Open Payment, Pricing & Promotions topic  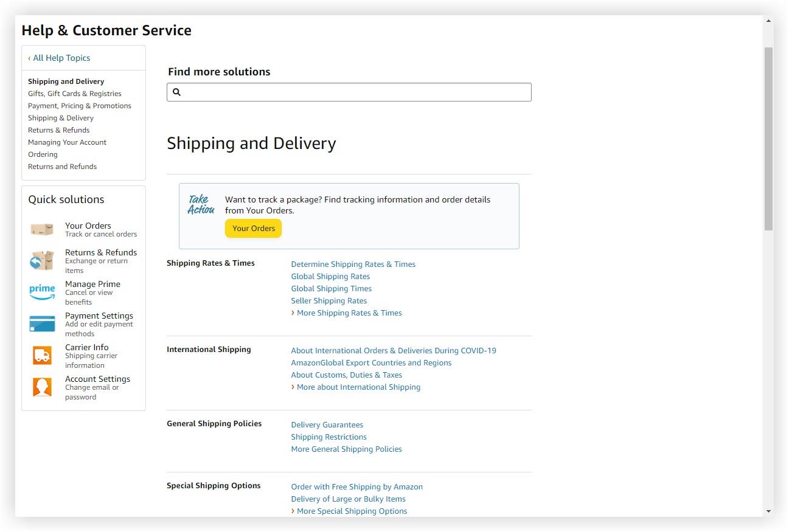[x=80, y=106]
